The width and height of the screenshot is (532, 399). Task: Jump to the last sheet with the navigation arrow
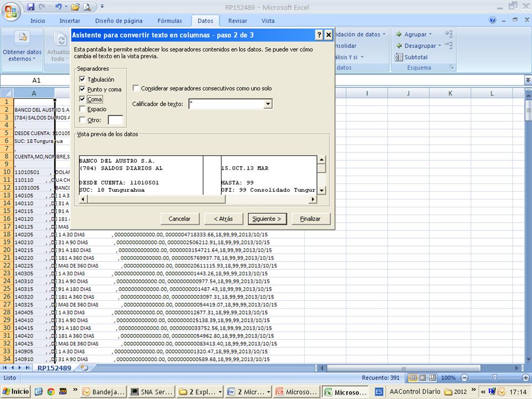[x=27, y=368]
